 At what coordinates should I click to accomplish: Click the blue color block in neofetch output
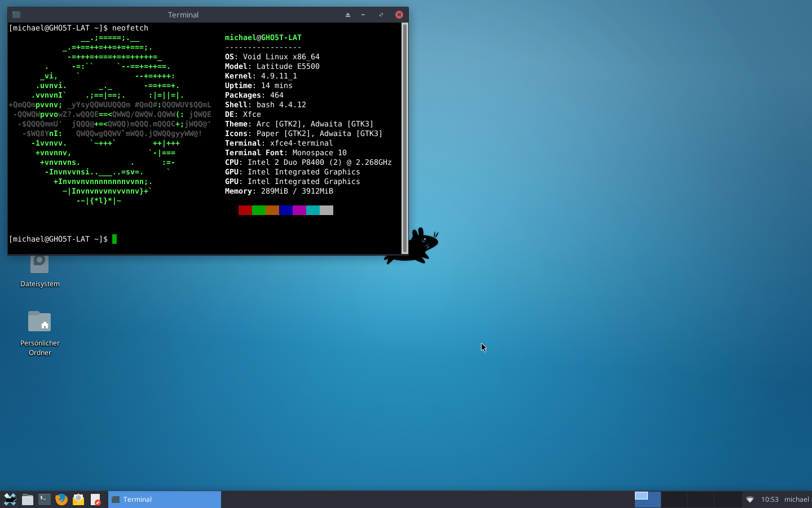click(x=286, y=210)
